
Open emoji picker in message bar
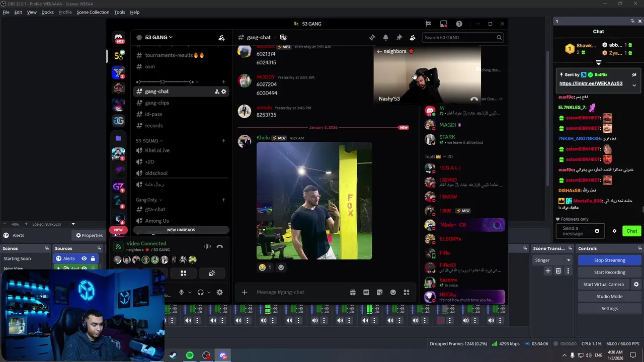393,292
